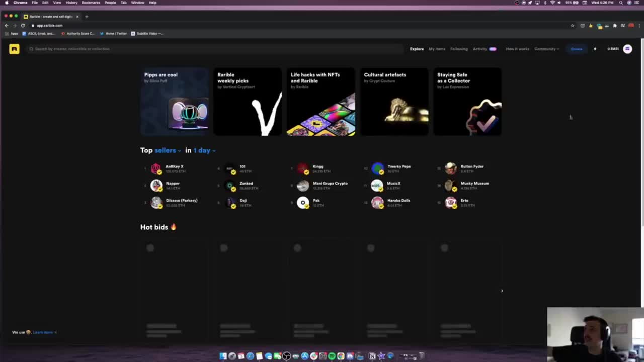The width and height of the screenshot is (644, 362).
Task: Open Staying Safe as a Collector card
Action: point(468,102)
